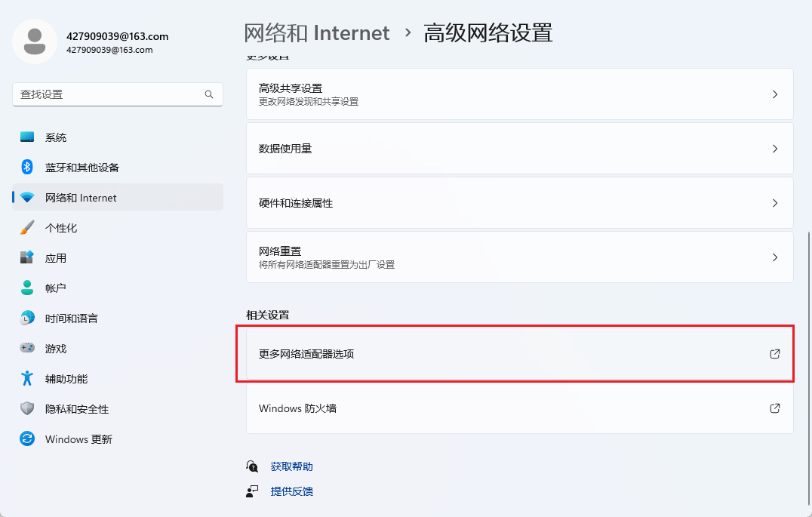Click the Personalization (个性化) paintbrush icon
812x517 pixels.
[27, 228]
